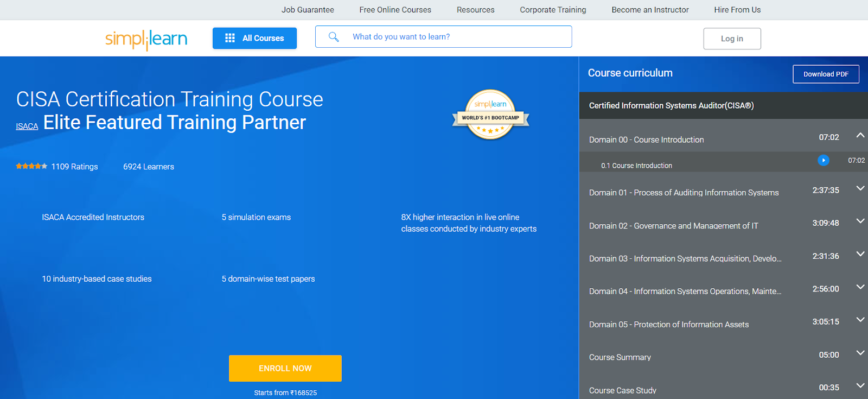This screenshot has width=868, height=399.
Task: Collapse Domain 00 Course Introduction section
Action: [860, 135]
